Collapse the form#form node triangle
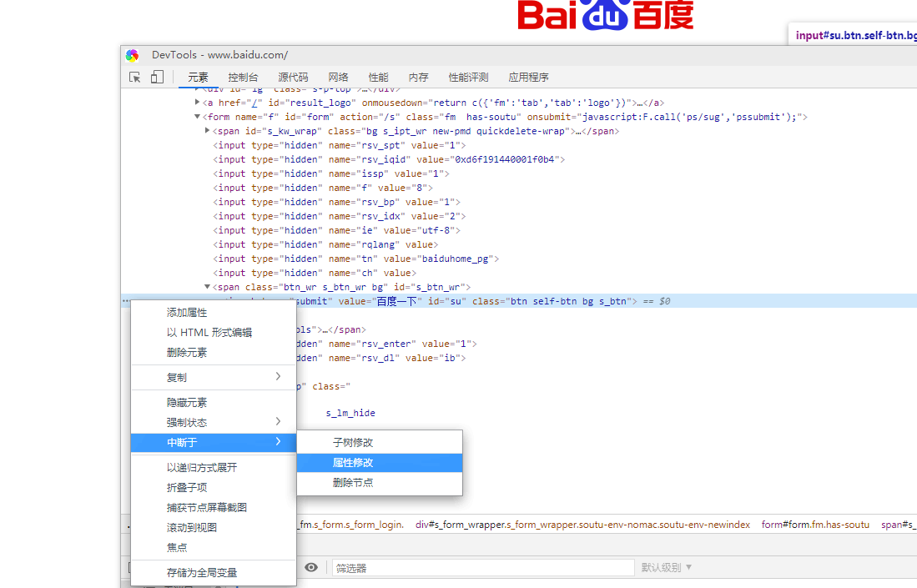The image size is (917, 588). 197,116
